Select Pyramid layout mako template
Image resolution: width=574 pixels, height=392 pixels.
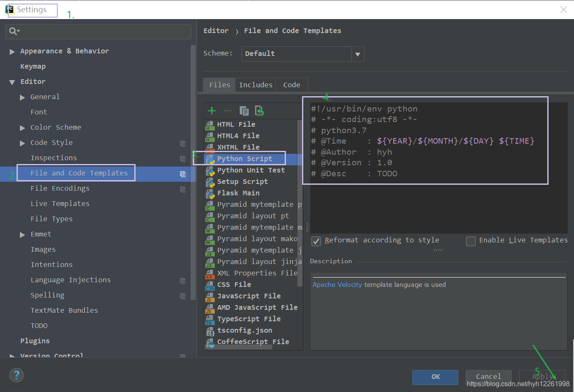point(257,239)
